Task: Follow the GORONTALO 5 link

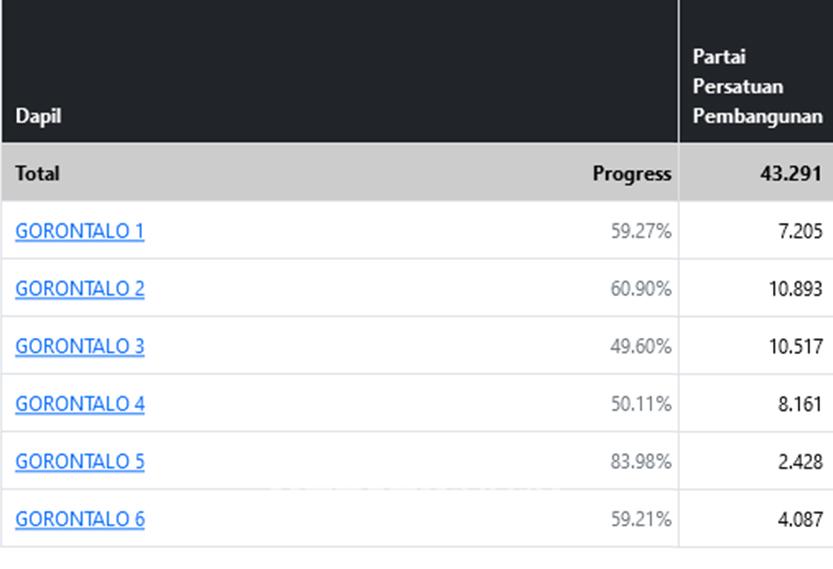Action: coord(80,461)
